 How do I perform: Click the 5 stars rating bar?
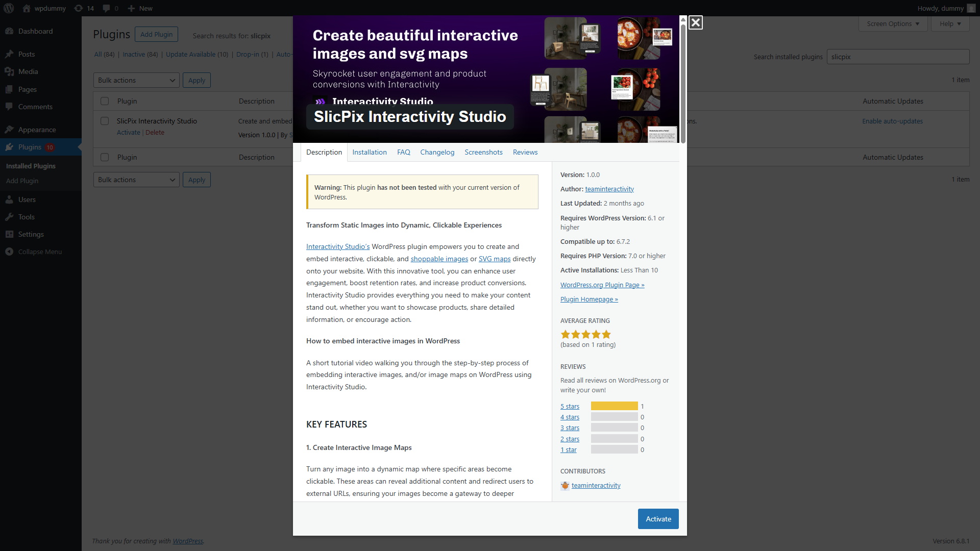pos(615,406)
